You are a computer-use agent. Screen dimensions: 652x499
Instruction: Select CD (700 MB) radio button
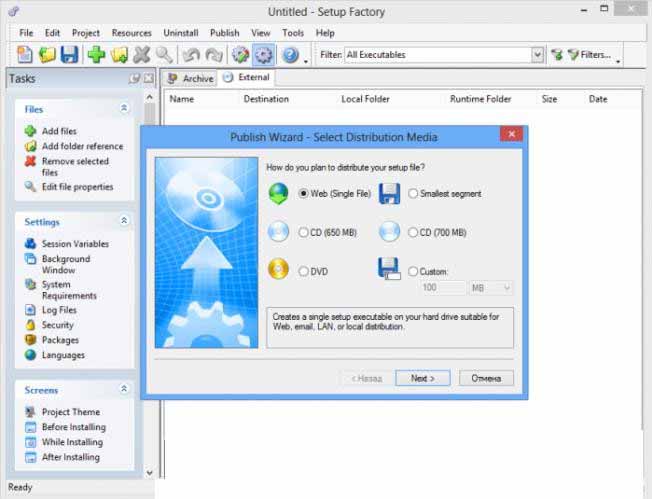point(413,232)
